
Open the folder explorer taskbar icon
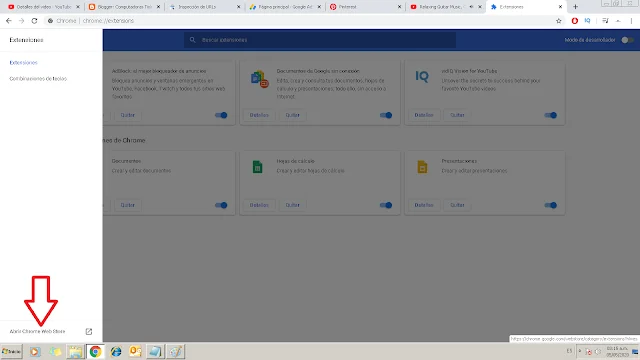(x=75, y=351)
